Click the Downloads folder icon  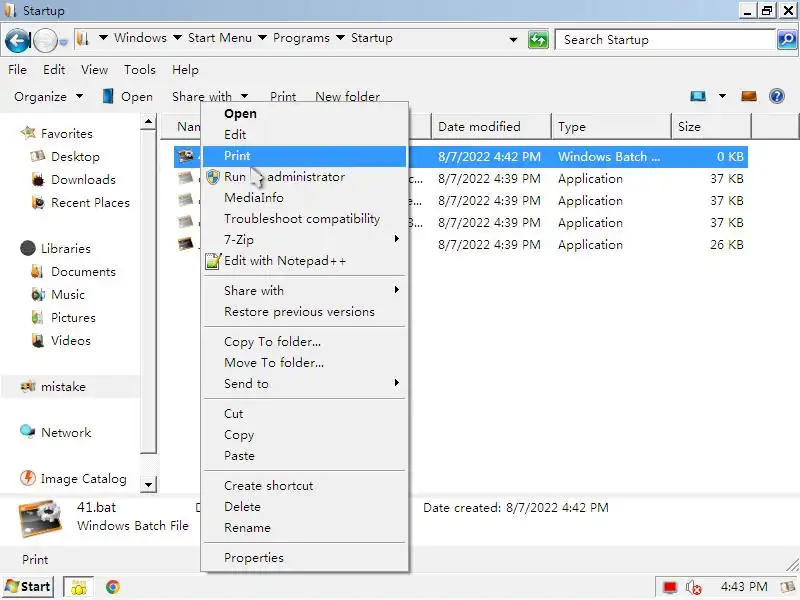(38, 179)
